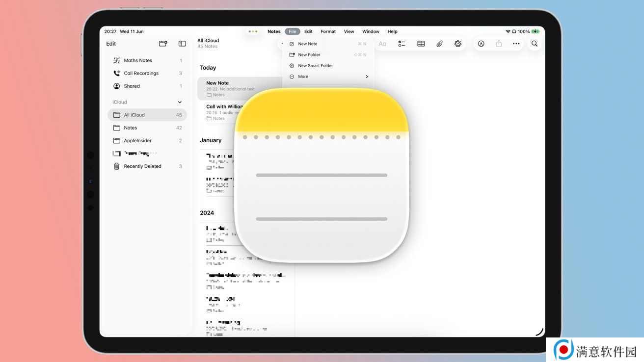The image size is (644, 362).
Task: Insert a checklist from toolbar
Action: (402, 44)
